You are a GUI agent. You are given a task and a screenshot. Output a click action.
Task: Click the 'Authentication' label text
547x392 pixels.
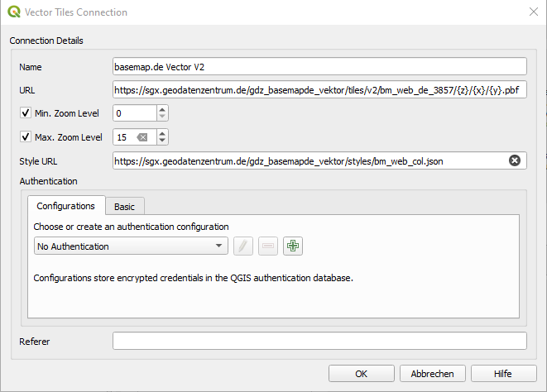[x=48, y=181]
